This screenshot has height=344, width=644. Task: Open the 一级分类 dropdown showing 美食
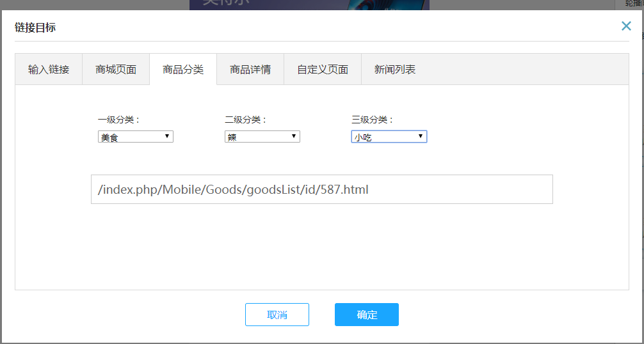(x=136, y=137)
